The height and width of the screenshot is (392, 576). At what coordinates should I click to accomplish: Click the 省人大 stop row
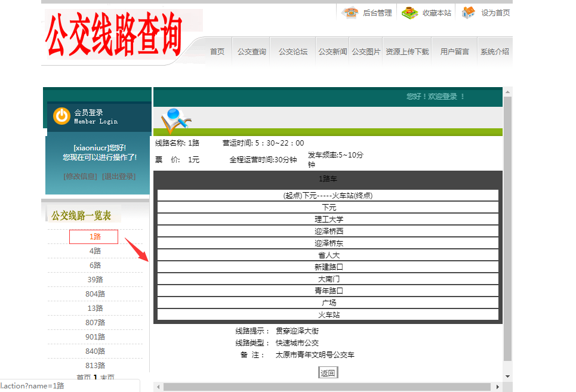328,255
